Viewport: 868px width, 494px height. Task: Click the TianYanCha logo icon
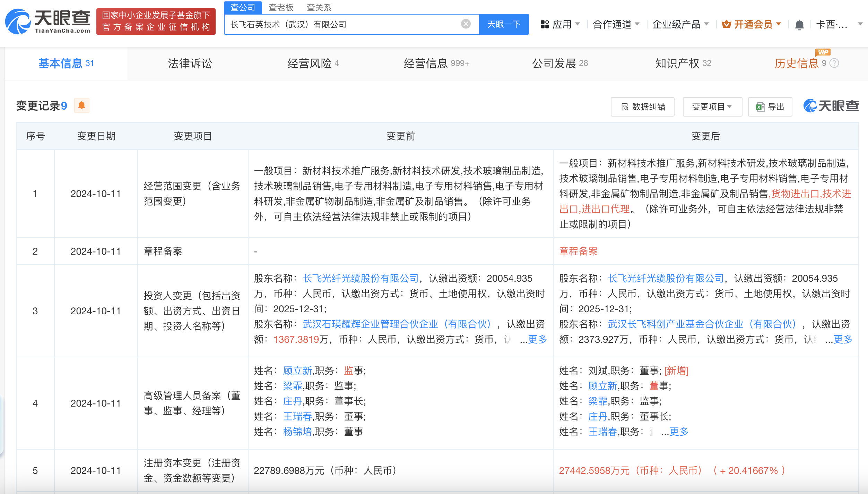[x=18, y=22]
